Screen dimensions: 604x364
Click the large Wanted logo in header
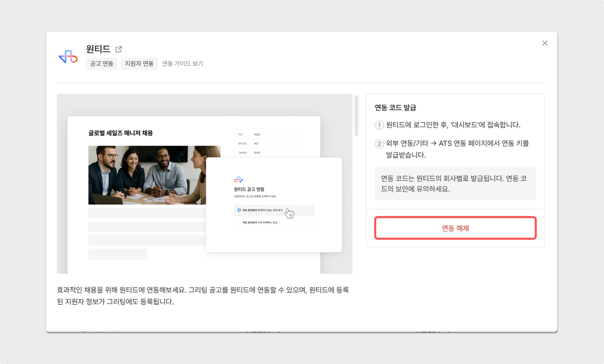[x=68, y=56]
